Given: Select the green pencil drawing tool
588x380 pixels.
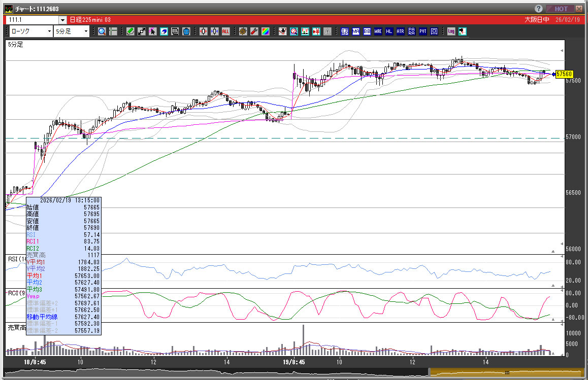Looking at the screenshot, I should pyautogui.click(x=130, y=31).
